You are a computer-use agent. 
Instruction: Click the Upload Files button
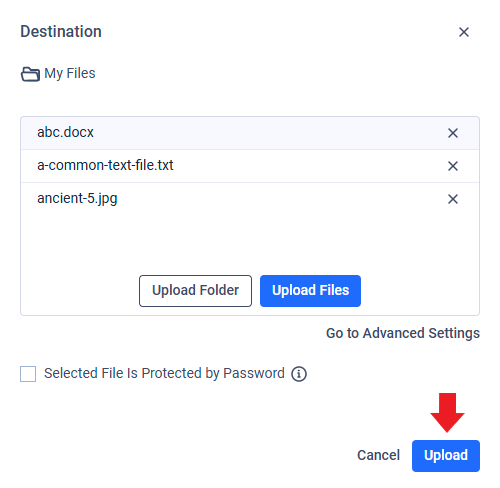pos(310,291)
